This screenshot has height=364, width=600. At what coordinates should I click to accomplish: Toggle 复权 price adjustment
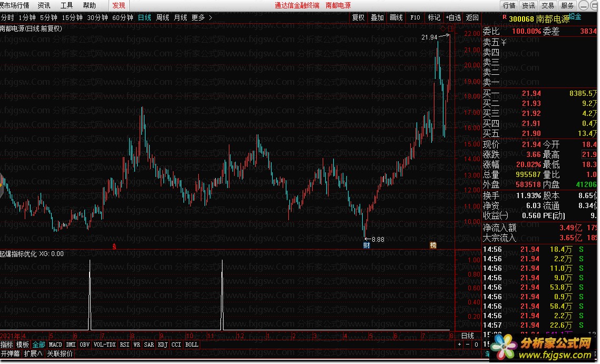[x=358, y=17]
